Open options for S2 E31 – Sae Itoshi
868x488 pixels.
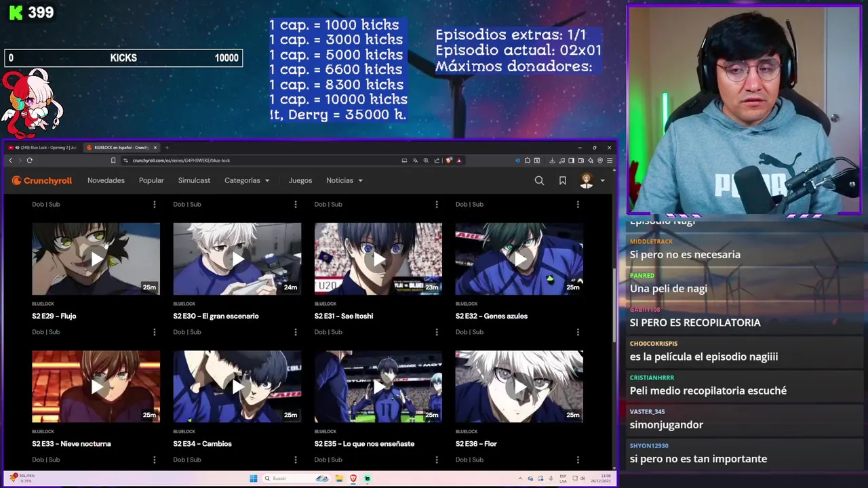(x=436, y=332)
